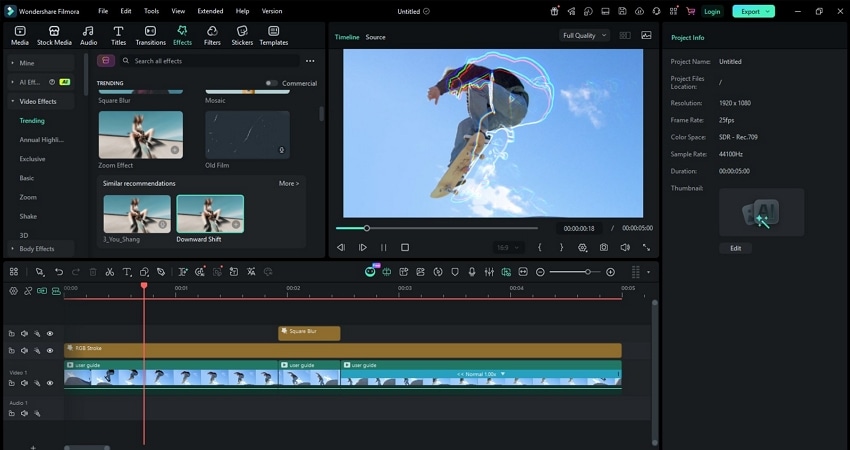Select the Downward Shift effect thumbnail
The width and height of the screenshot is (850, 450).
tap(210, 214)
